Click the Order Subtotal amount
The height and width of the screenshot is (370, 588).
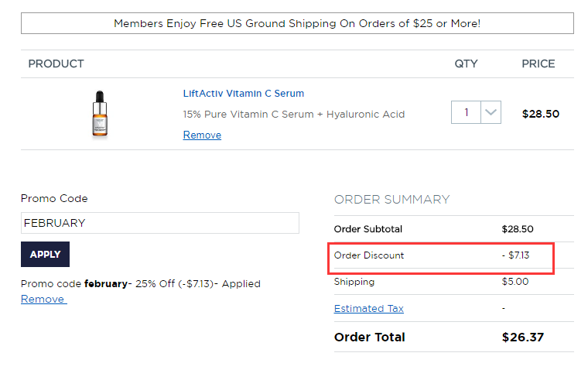point(518,229)
